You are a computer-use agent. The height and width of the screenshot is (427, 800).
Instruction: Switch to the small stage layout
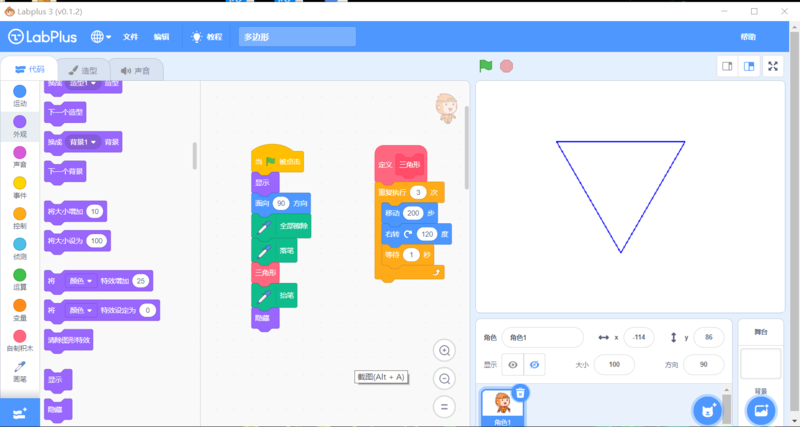[728, 66]
